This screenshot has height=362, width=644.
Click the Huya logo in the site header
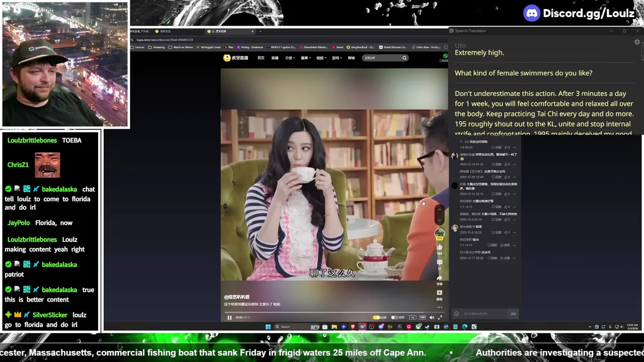(x=235, y=58)
